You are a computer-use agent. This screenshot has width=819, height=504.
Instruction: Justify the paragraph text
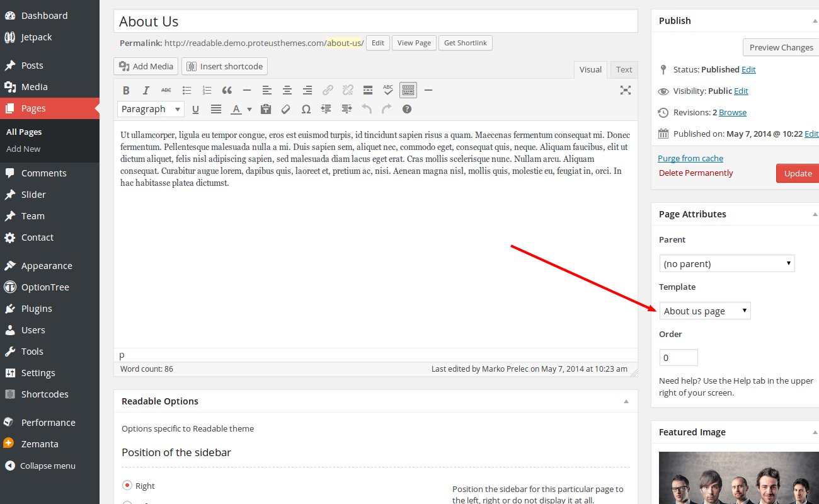216,109
